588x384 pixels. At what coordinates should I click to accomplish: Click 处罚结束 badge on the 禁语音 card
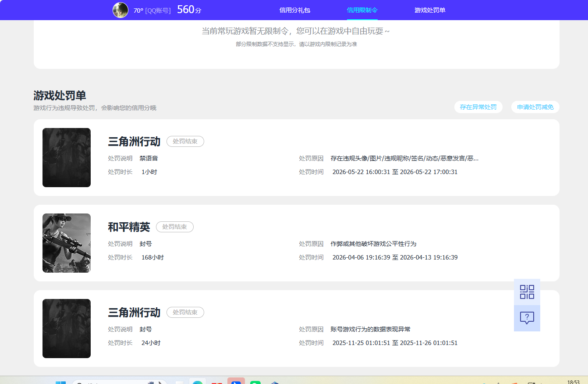click(x=185, y=141)
